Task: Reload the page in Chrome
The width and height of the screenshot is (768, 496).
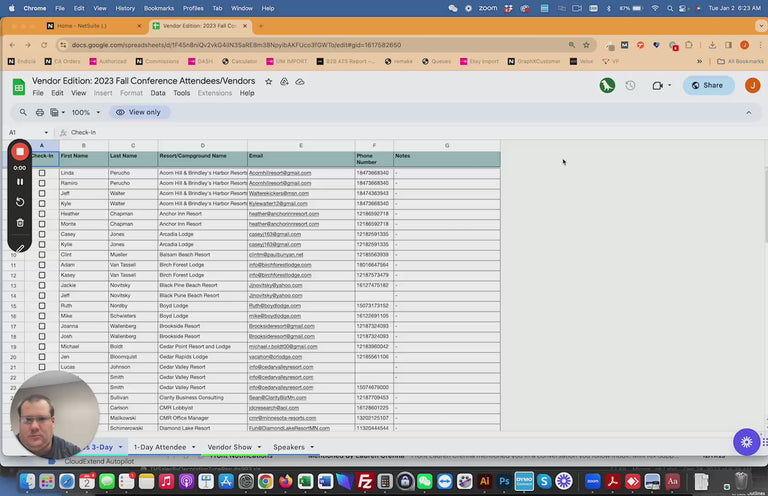Action: click(44, 45)
